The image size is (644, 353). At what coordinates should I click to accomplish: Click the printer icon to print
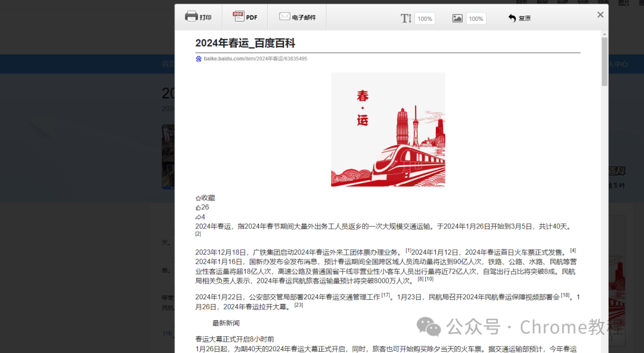pos(191,17)
